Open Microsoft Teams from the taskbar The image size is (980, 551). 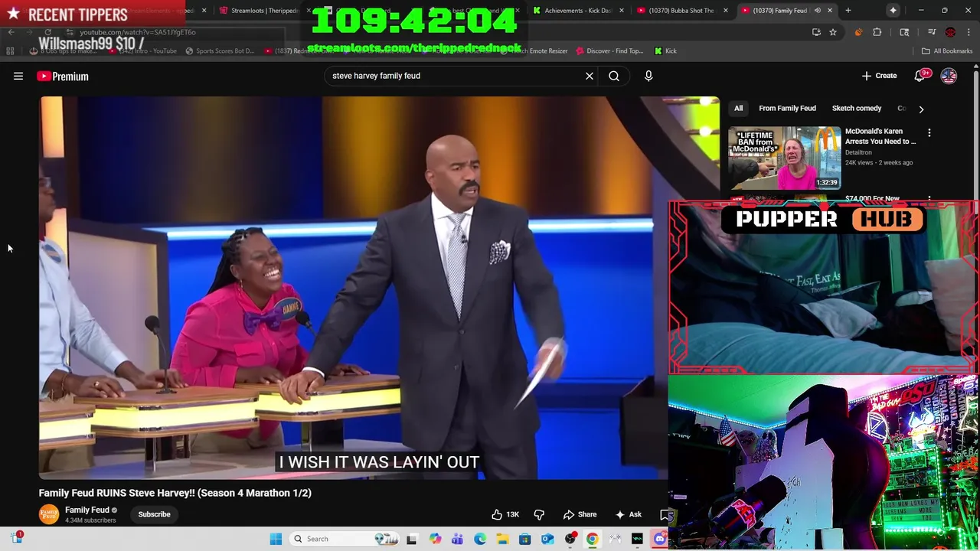tap(457, 539)
